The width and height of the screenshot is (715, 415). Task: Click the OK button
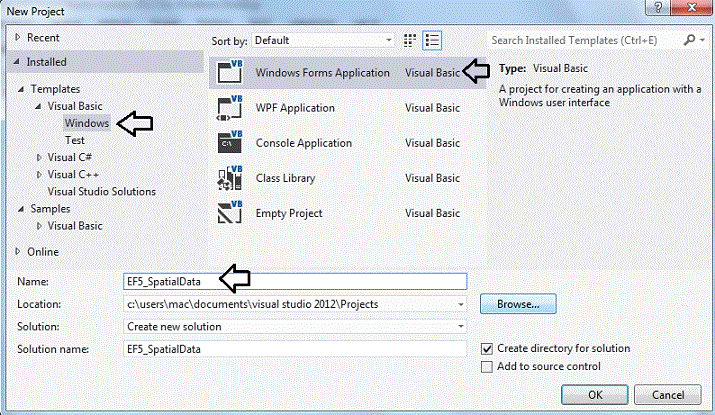point(595,395)
